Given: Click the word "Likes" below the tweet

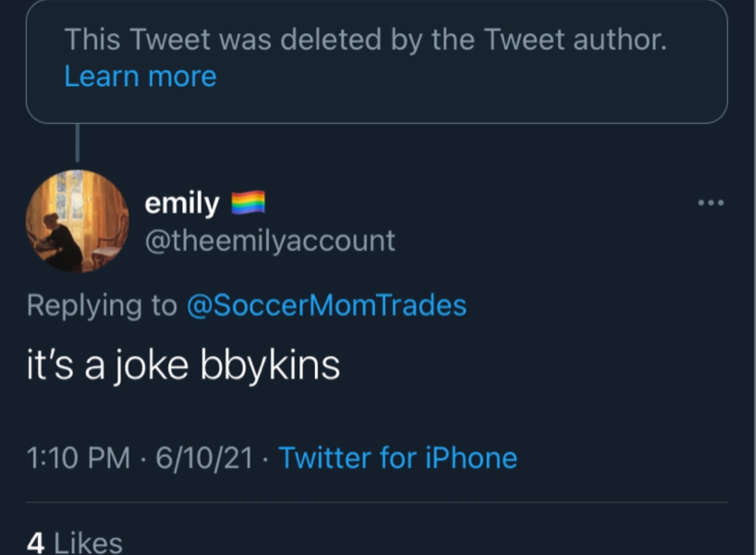Looking at the screenshot, I should [x=88, y=543].
